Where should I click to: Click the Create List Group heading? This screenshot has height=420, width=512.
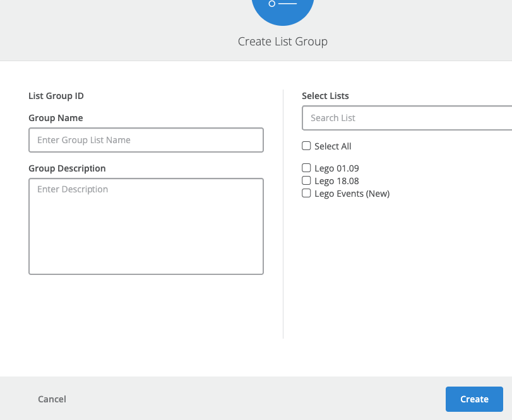point(282,42)
